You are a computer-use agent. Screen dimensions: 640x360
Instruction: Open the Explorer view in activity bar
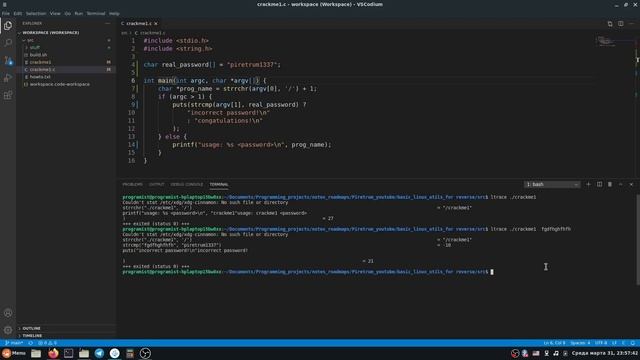click(8, 26)
